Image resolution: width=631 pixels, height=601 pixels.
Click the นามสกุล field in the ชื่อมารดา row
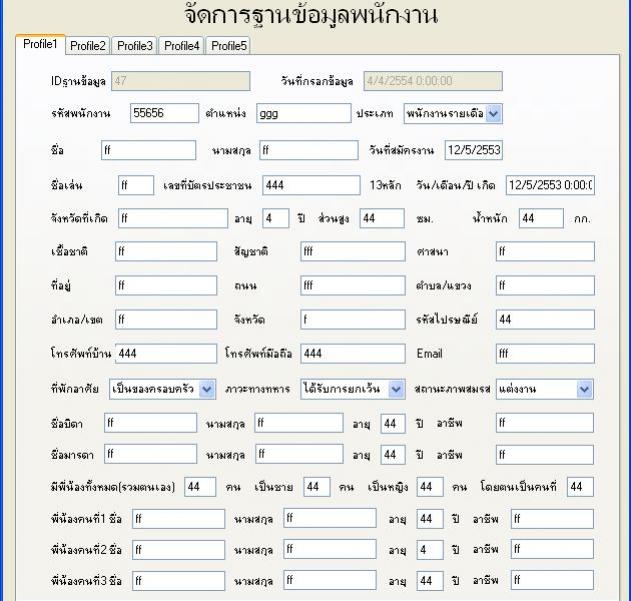tap(299, 454)
